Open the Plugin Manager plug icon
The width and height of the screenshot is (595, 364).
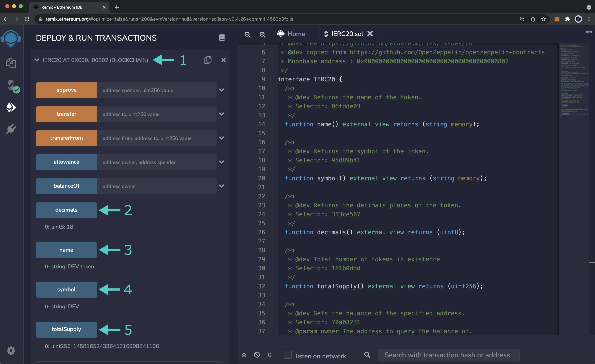11,129
